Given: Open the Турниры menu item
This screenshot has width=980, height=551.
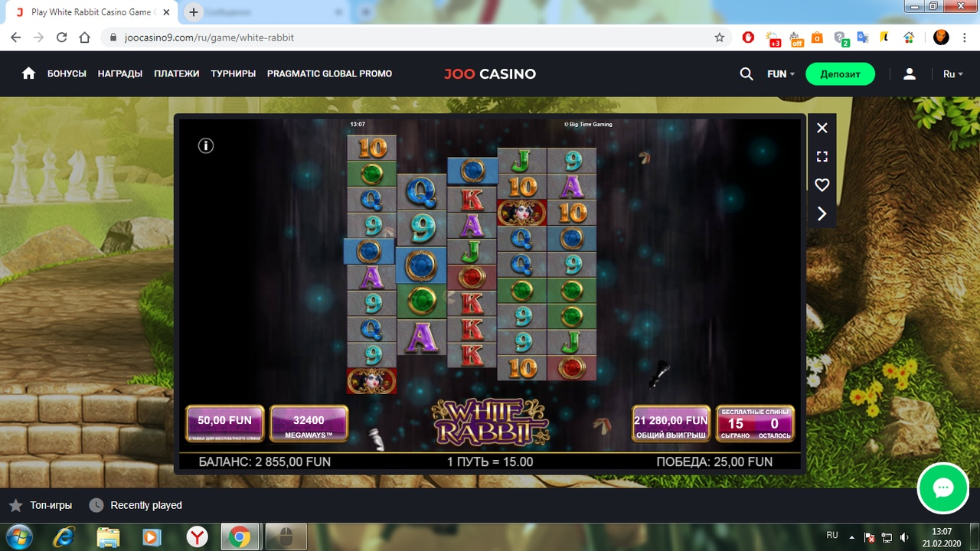Looking at the screenshot, I should (x=234, y=73).
